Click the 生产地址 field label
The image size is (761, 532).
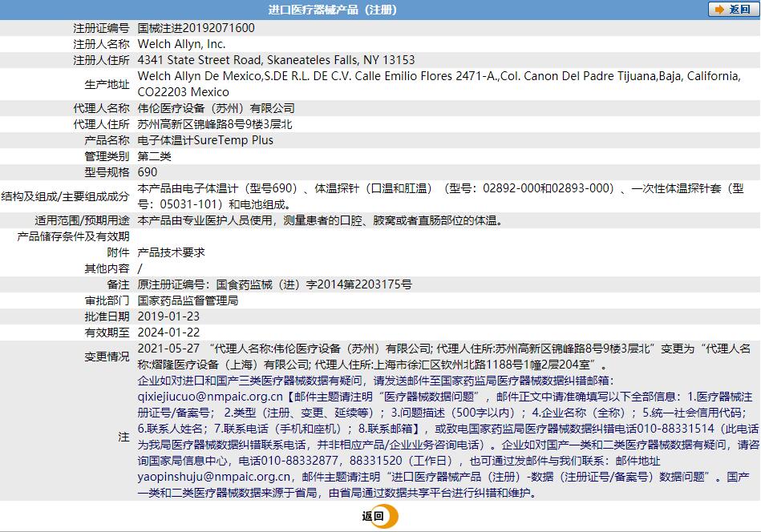pyautogui.click(x=107, y=84)
